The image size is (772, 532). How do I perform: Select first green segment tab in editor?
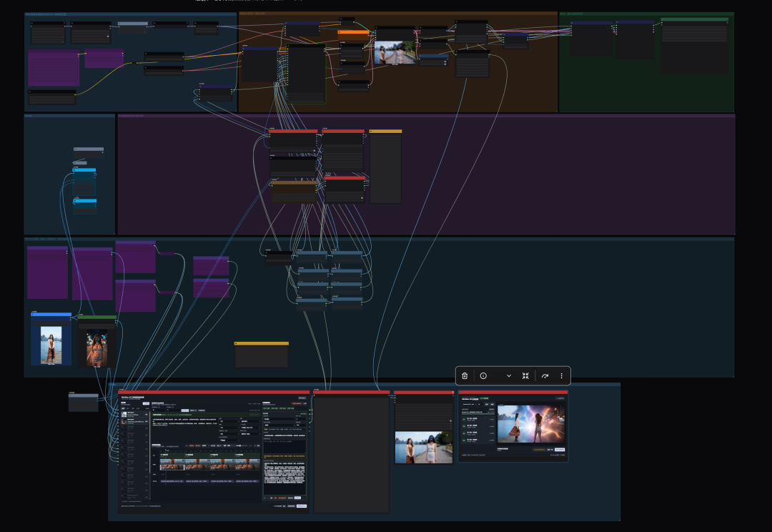[x=267, y=408]
